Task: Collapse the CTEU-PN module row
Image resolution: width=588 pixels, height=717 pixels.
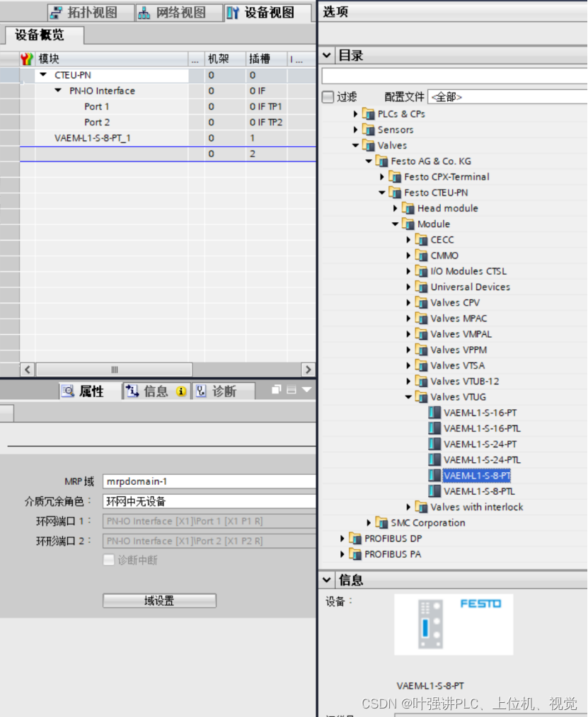Action: click(x=43, y=74)
